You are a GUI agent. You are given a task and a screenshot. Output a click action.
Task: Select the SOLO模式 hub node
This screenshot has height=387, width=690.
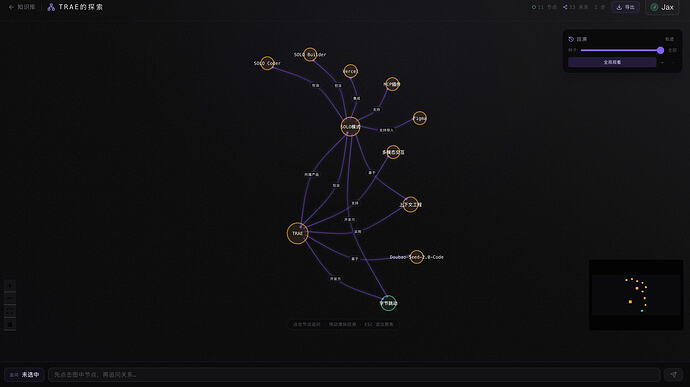350,126
